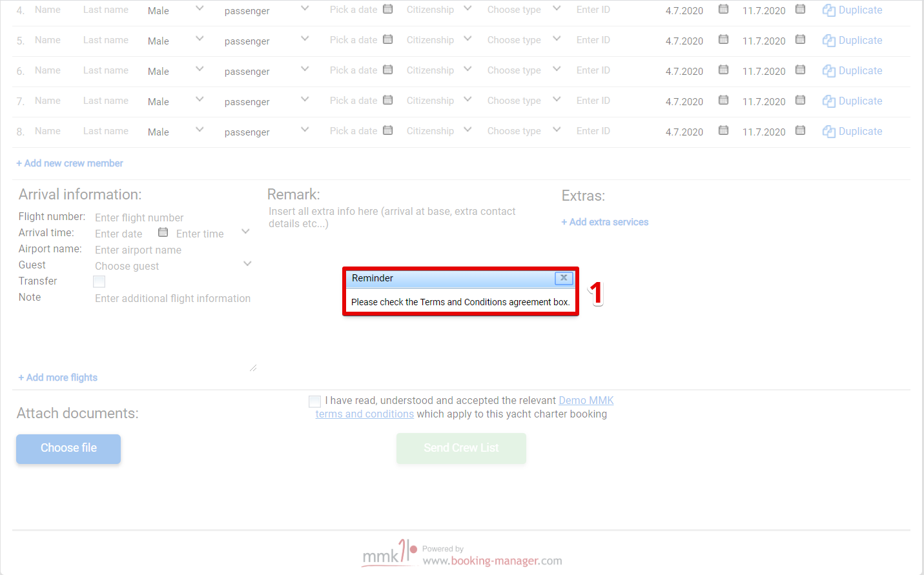Duplicate crew member row 6
The height and width of the screenshot is (575, 924).
(x=852, y=71)
